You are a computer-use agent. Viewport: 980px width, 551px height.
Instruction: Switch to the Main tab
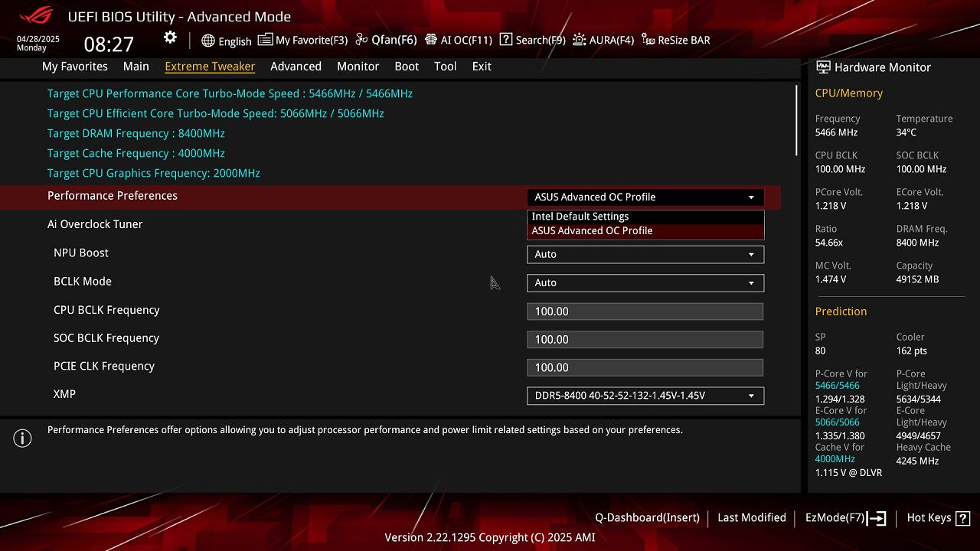[x=136, y=67]
